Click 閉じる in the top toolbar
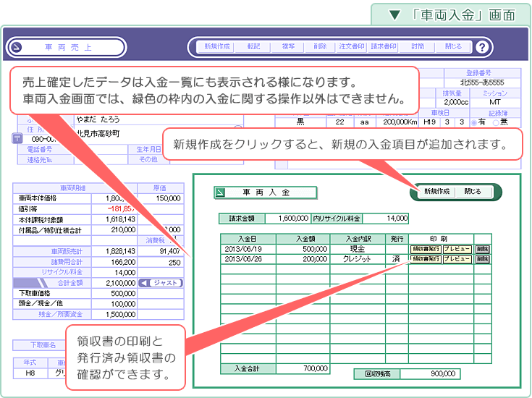 tap(453, 46)
